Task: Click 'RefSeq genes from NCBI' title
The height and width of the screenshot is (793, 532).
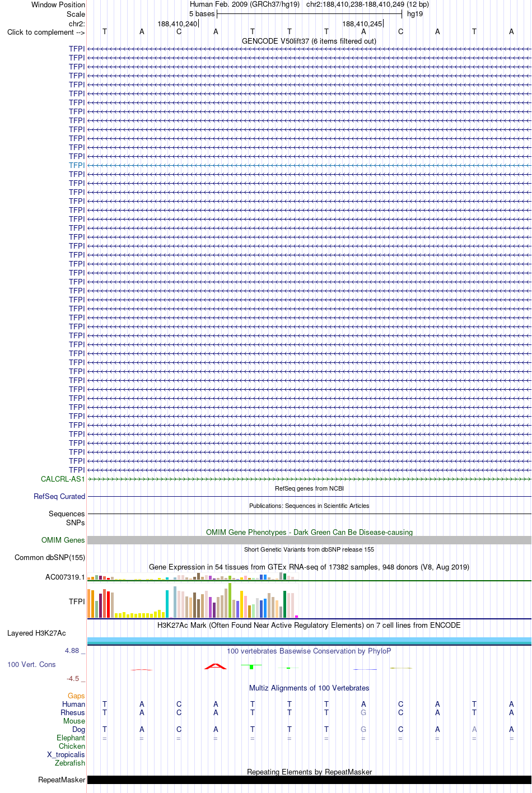Action: click(x=309, y=488)
